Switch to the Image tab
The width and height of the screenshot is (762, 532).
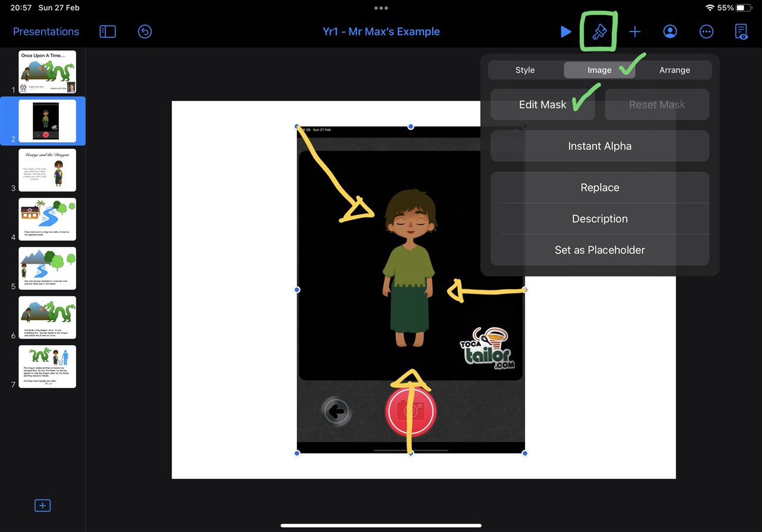point(599,70)
